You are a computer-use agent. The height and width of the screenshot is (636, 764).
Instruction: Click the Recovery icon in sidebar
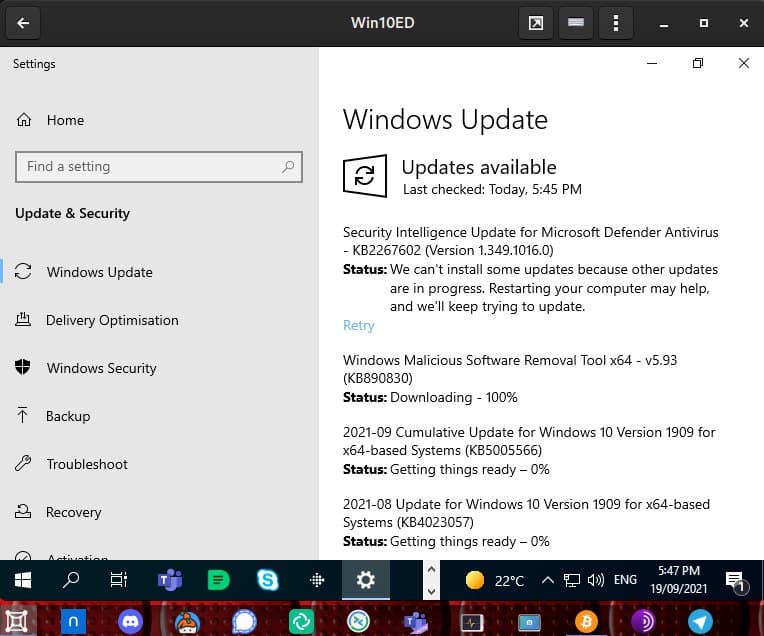tap(23, 511)
